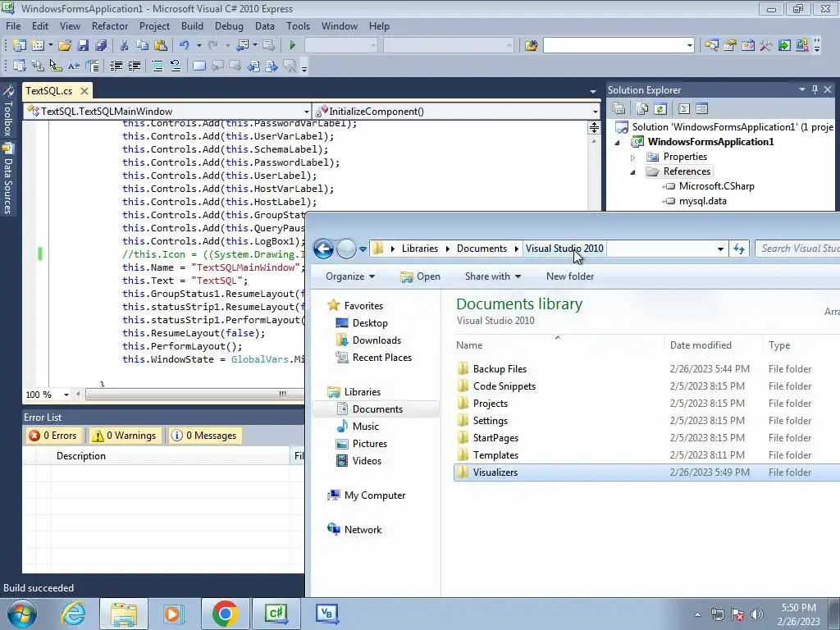
Task: Toggle auto-hide pin on Solution Explorer
Action: [x=815, y=90]
